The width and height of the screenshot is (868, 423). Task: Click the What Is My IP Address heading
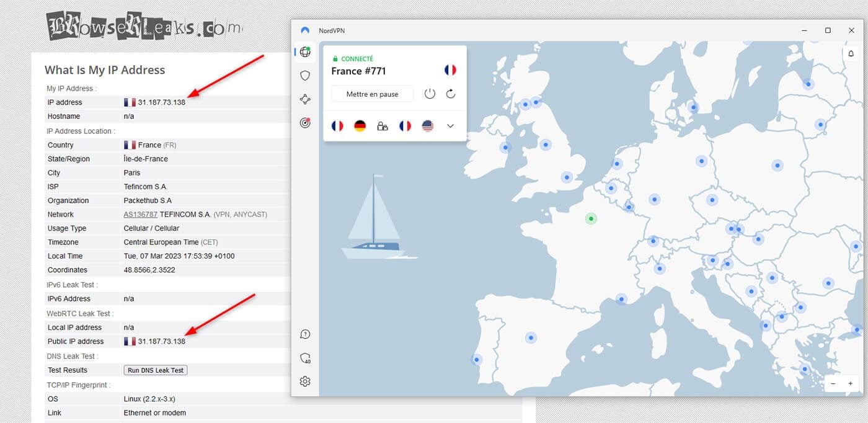[x=105, y=70]
